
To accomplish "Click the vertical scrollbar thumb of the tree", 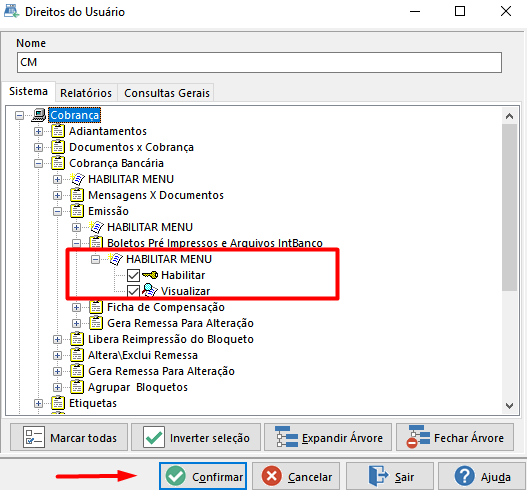I will pos(510,207).
